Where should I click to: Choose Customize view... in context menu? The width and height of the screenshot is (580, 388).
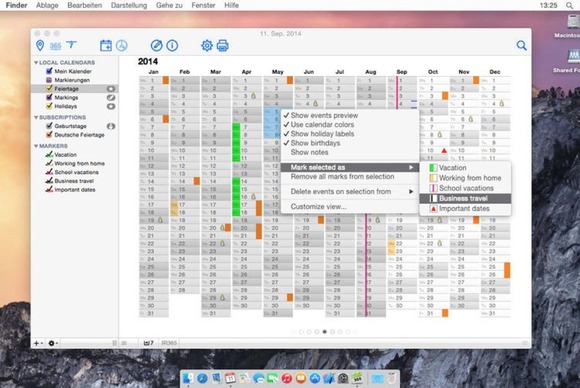tap(350, 207)
